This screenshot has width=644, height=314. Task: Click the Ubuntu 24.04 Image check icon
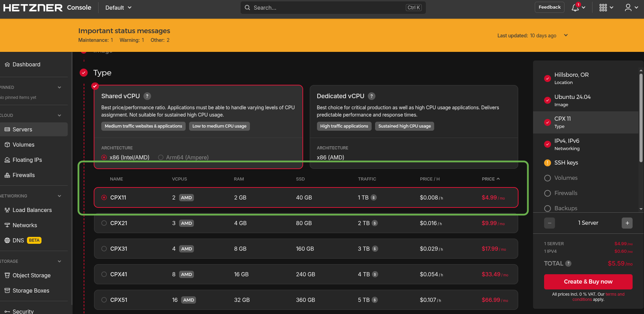click(x=548, y=100)
